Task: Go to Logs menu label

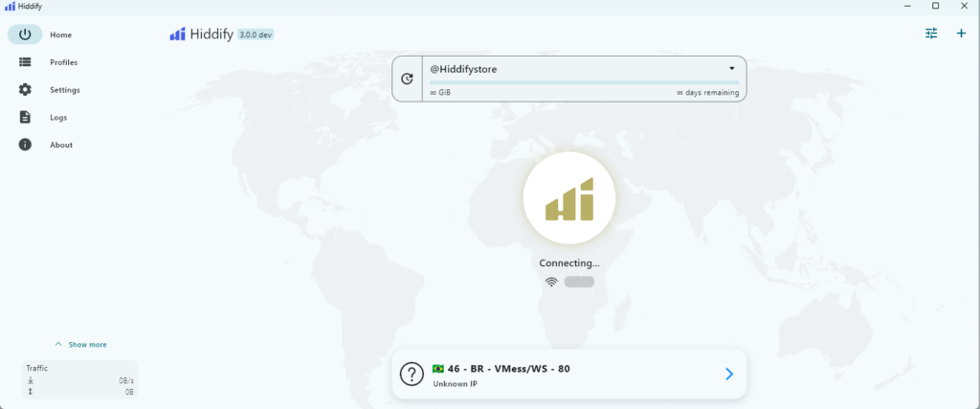Action: pyautogui.click(x=58, y=117)
